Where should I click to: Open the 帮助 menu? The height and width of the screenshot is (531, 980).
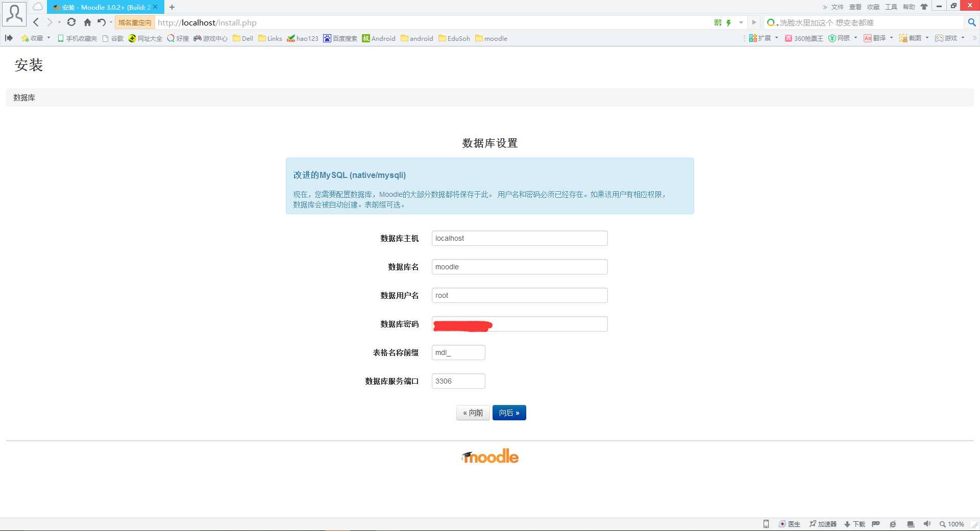click(909, 7)
